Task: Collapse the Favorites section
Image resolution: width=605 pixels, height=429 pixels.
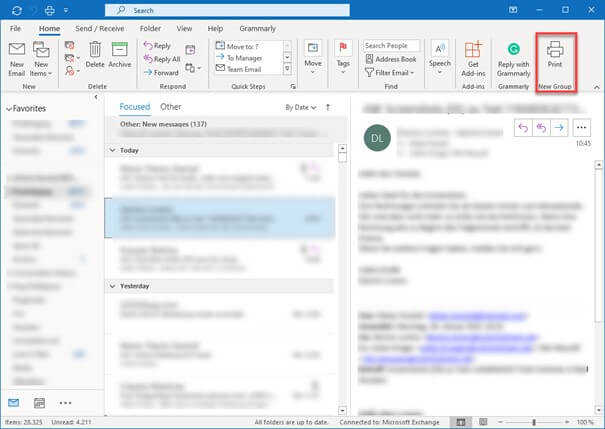Action: pyautogui.click(x=8, y=109)
